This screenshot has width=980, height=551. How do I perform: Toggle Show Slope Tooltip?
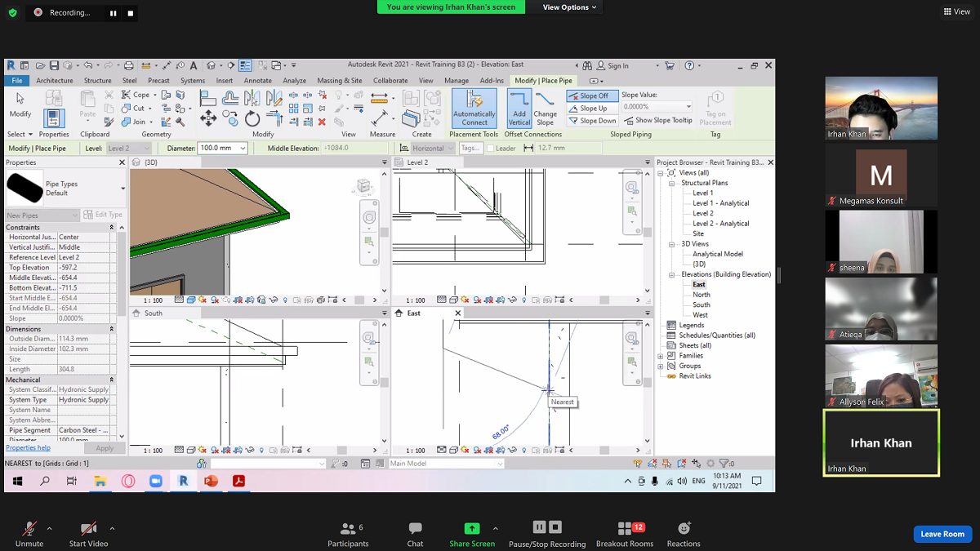pos(658,120)
